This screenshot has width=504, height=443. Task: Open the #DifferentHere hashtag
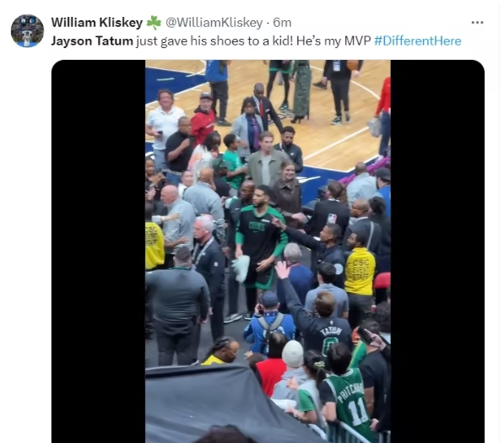pos(418,41)
